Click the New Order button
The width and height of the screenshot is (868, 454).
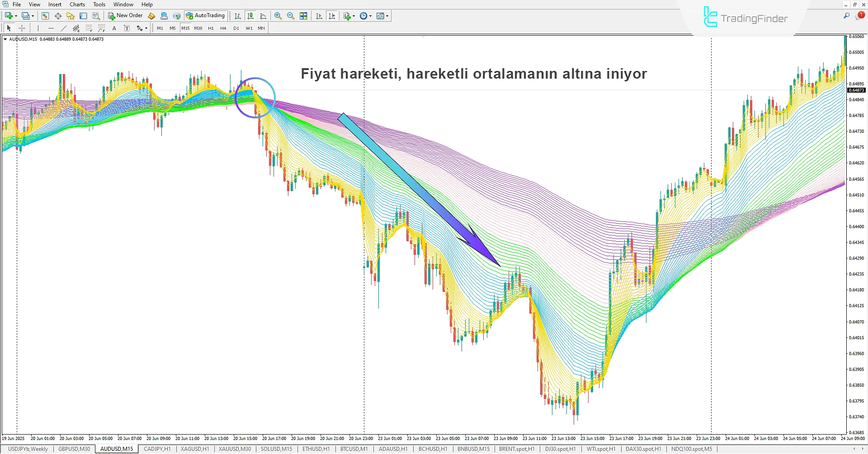[x=125, y=16]
